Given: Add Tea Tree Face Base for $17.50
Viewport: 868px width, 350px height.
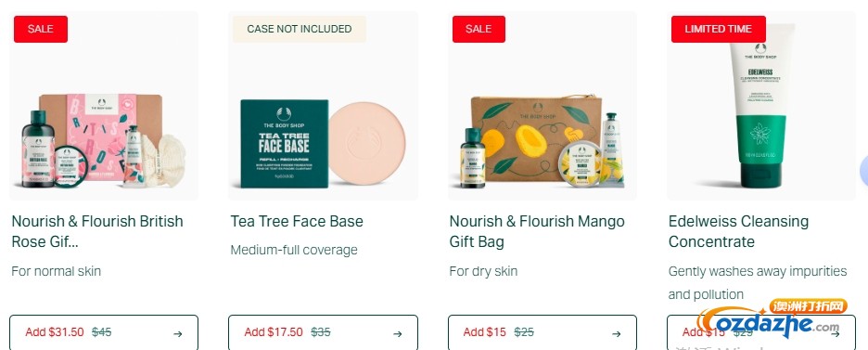Looking at the screenshot, I should [x=323, y=332].
